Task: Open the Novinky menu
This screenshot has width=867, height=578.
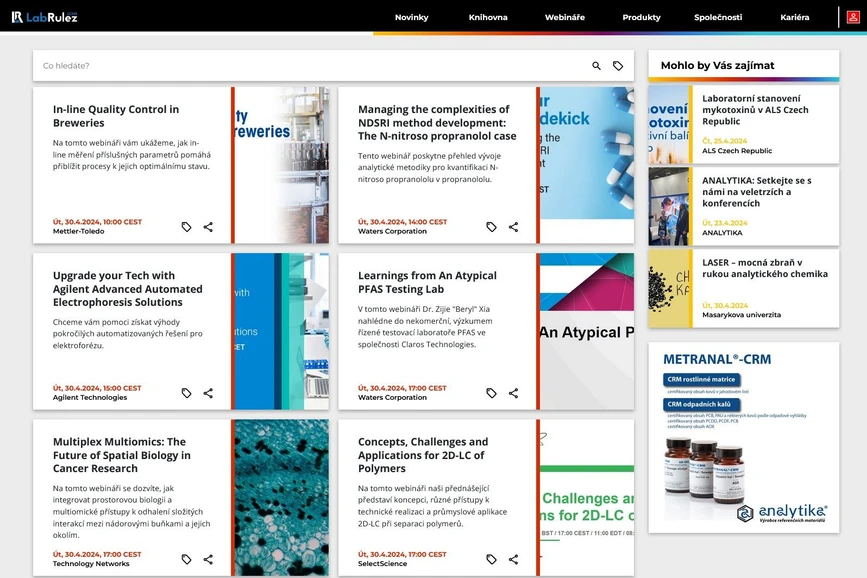Action: tap(411, 17)
